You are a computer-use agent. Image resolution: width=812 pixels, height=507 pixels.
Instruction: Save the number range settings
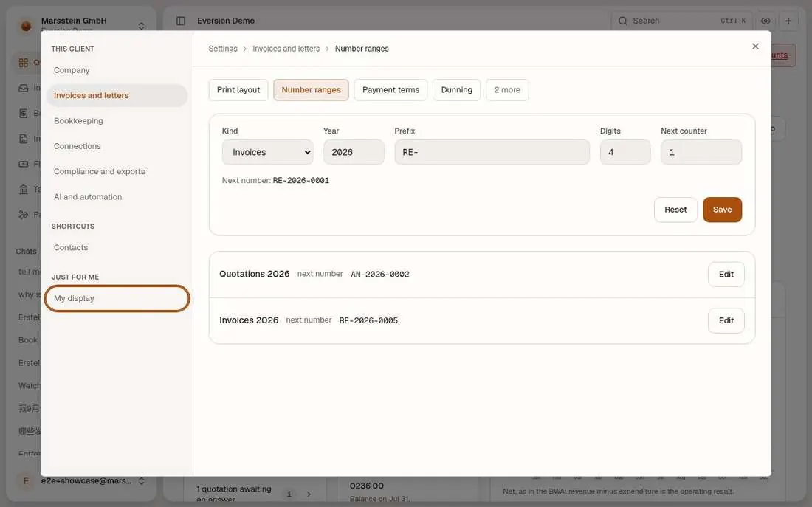722,210
